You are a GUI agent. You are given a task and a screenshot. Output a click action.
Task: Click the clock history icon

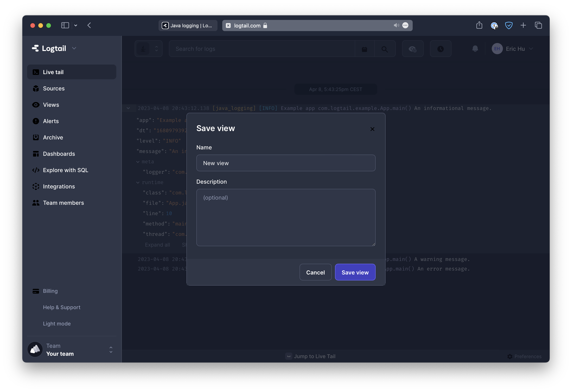[x=441, y=49]
